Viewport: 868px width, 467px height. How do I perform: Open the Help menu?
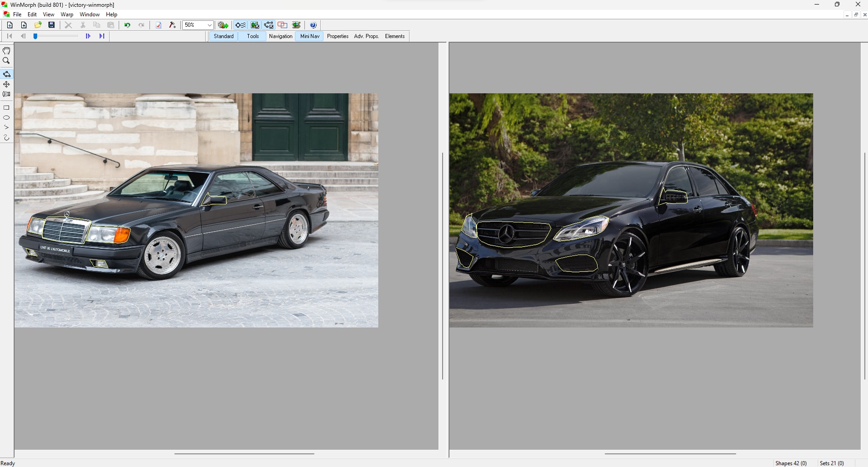pos(111,14)
